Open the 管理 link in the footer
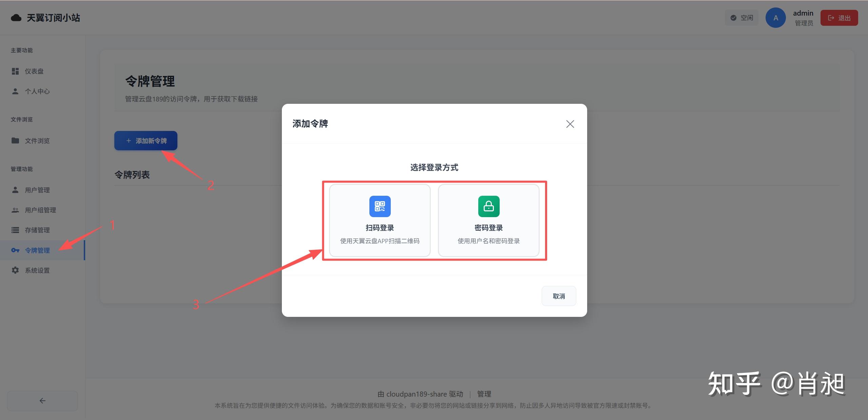 (484, 394)
